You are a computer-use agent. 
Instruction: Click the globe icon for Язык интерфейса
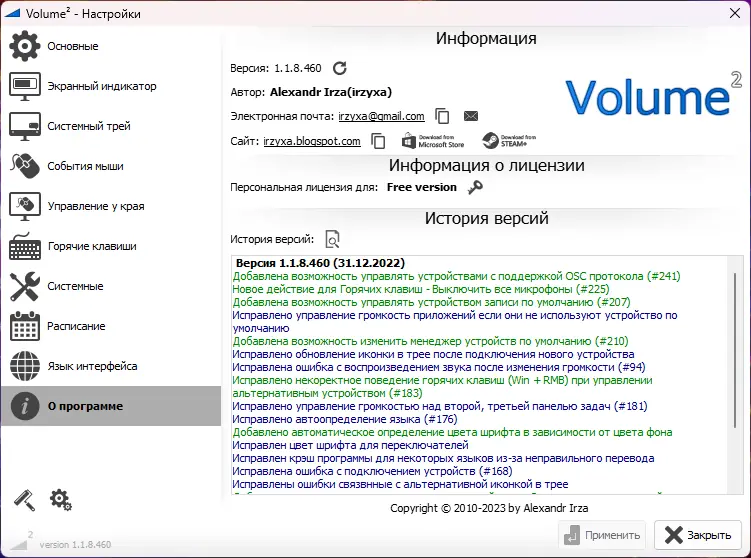(24, 366)
